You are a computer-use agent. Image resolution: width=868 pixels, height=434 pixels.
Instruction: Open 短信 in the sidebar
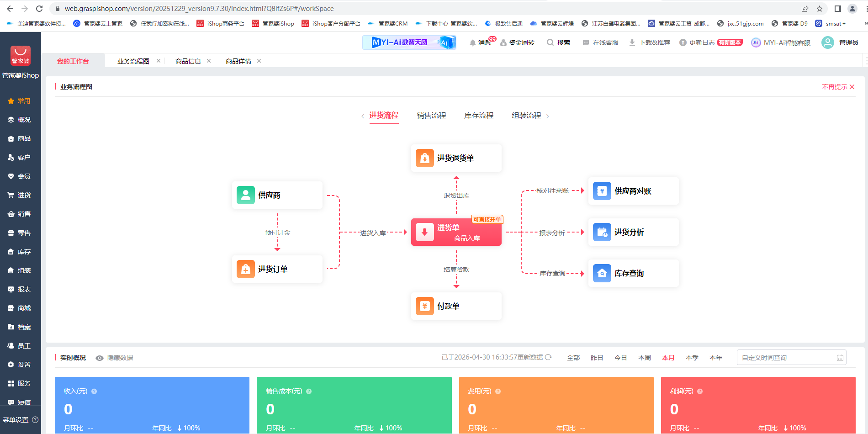tap(20, 402)
